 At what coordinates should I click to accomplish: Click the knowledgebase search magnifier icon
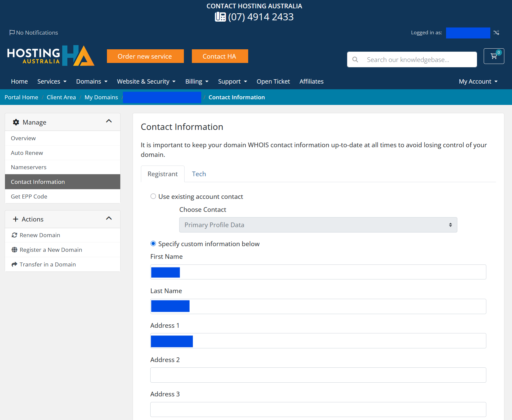[355, 60]
